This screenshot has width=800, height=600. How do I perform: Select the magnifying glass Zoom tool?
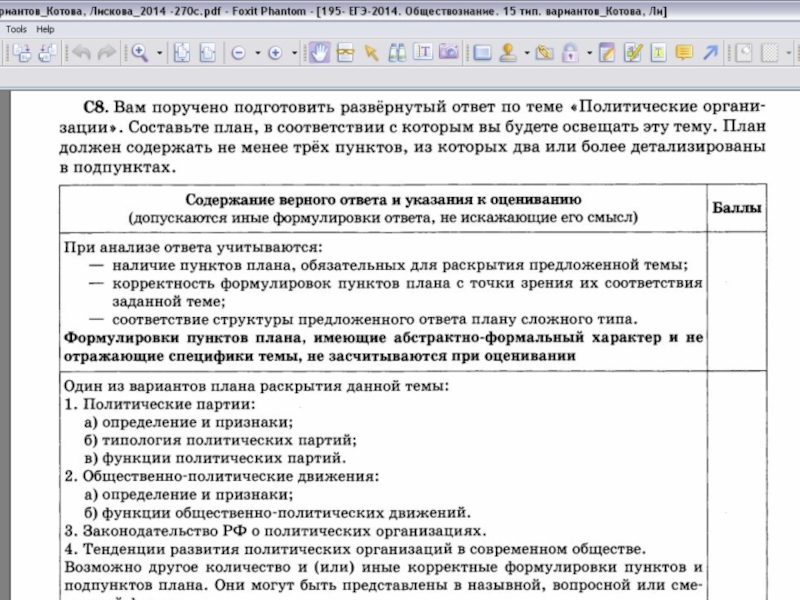pos(140,53)
